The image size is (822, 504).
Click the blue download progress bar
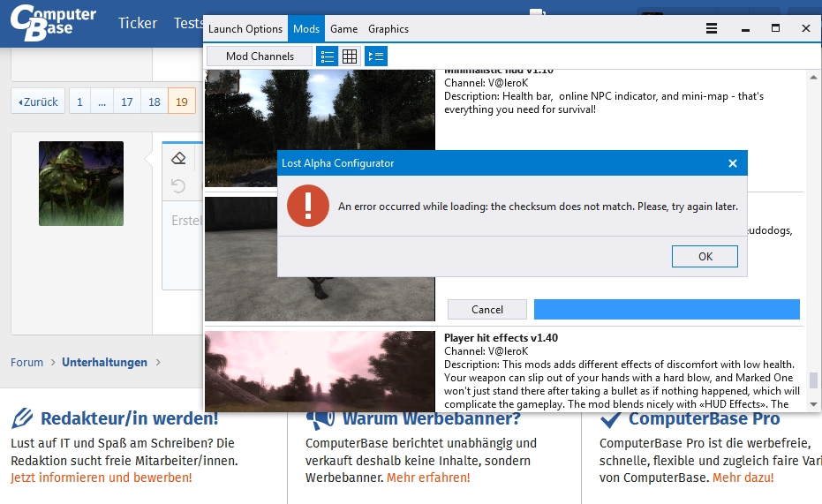(x=667, y=309)
